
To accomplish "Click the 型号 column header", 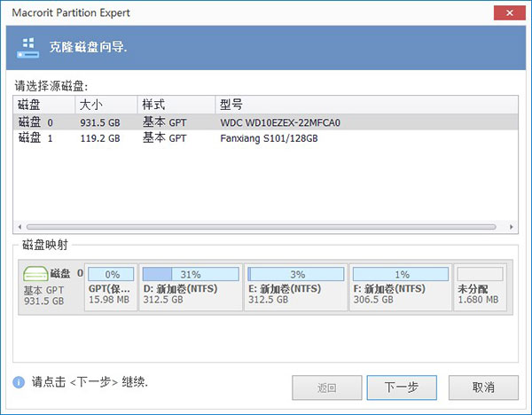I will 367,105.
